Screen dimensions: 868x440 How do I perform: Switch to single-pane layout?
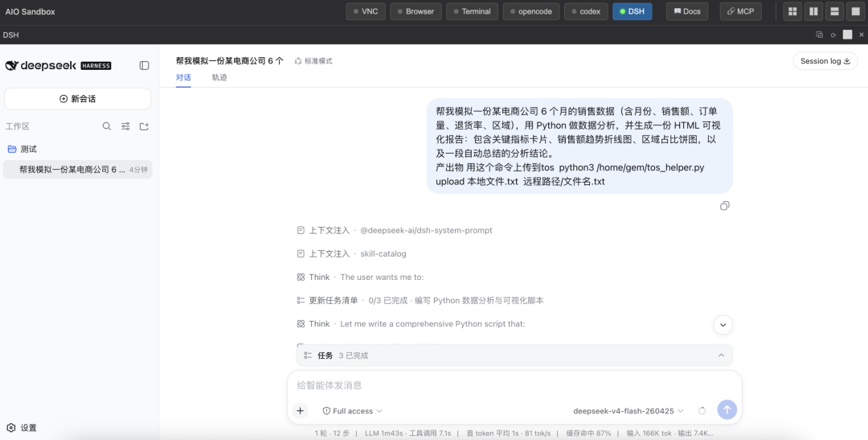coord(855,11)
